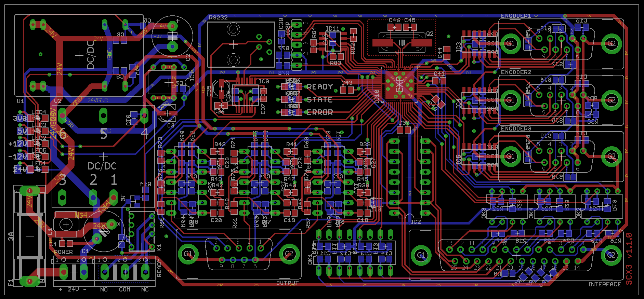This screenshot has width=644, height=299.
Task: Click the Q2 crystal designator
Action: (x=430, y=34)
